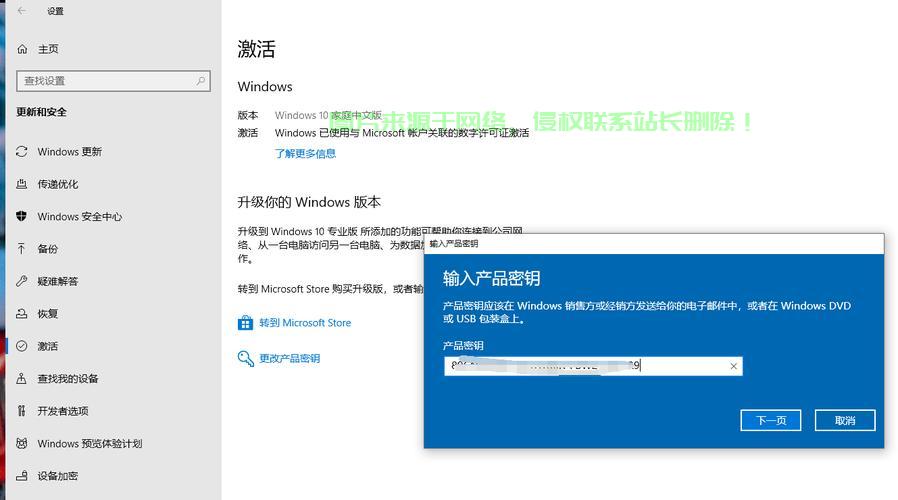Open the 主页 home icon

click(x=22, y=49)
